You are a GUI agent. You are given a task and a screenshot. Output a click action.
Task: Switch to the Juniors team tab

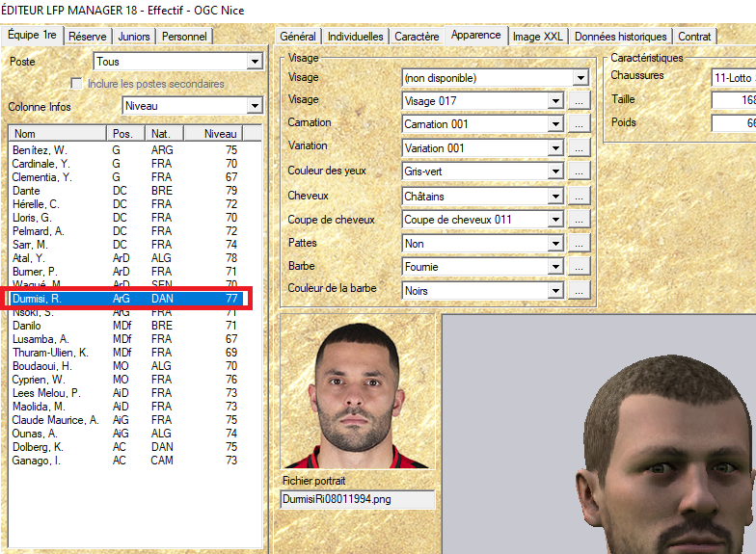[x=133, y=37]
